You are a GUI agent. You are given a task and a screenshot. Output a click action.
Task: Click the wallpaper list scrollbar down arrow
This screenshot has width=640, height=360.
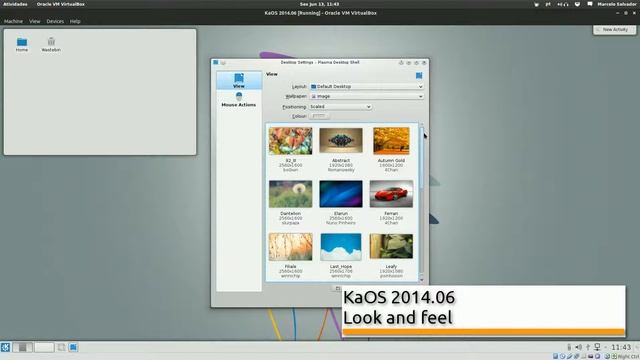pos(422,280)
